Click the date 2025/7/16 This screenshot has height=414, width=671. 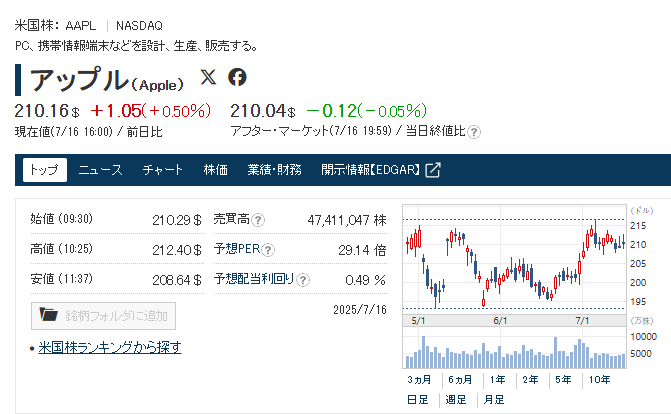(x=360, y=310)
